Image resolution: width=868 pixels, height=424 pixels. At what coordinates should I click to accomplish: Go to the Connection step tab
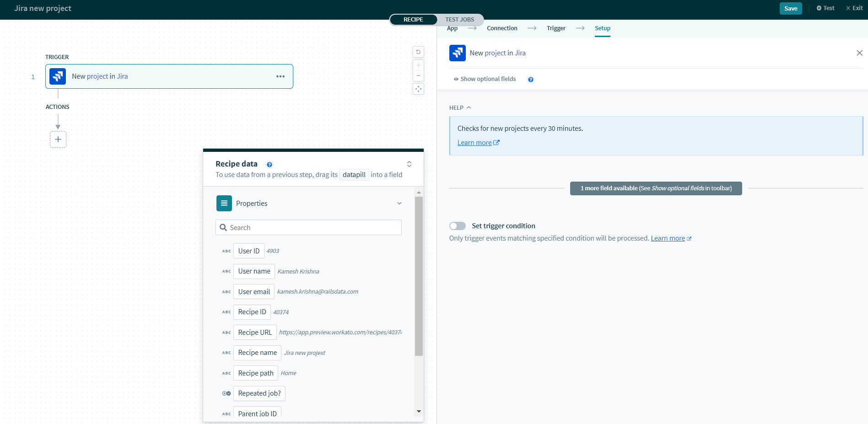tap(502, 28)
